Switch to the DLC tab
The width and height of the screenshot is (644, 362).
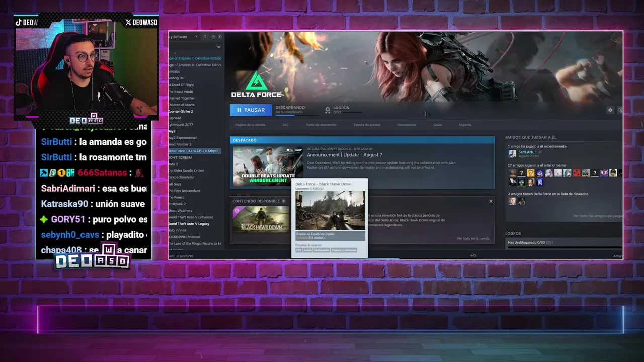[285, 125]
